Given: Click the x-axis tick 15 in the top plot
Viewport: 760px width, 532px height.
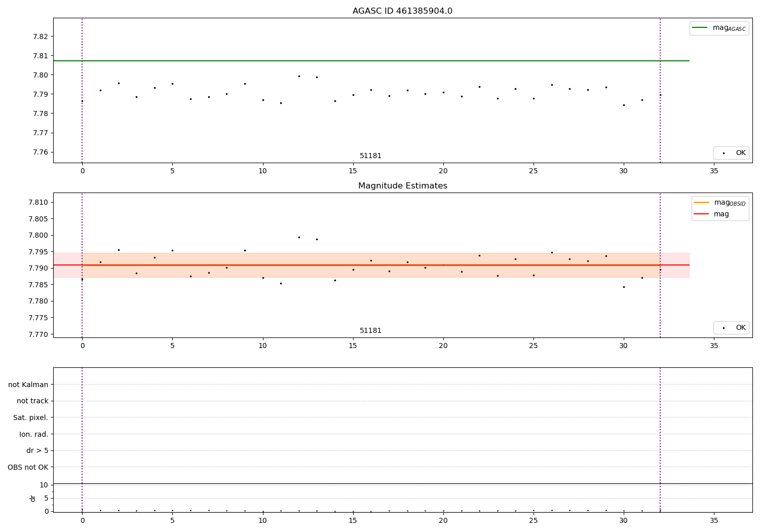Looking at the screenshot, I should click(x=353, y=171).
